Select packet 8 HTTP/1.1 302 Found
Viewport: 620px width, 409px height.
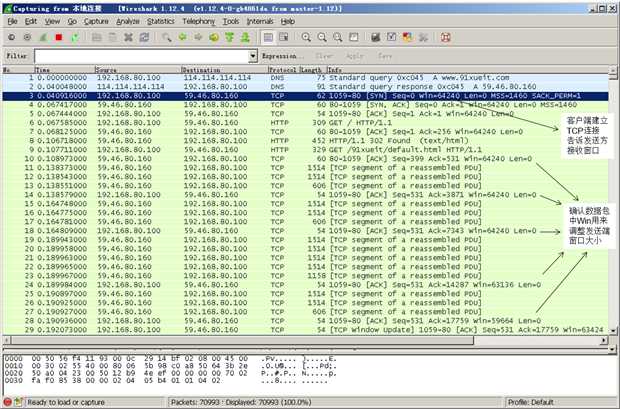(x=305, y=141)
